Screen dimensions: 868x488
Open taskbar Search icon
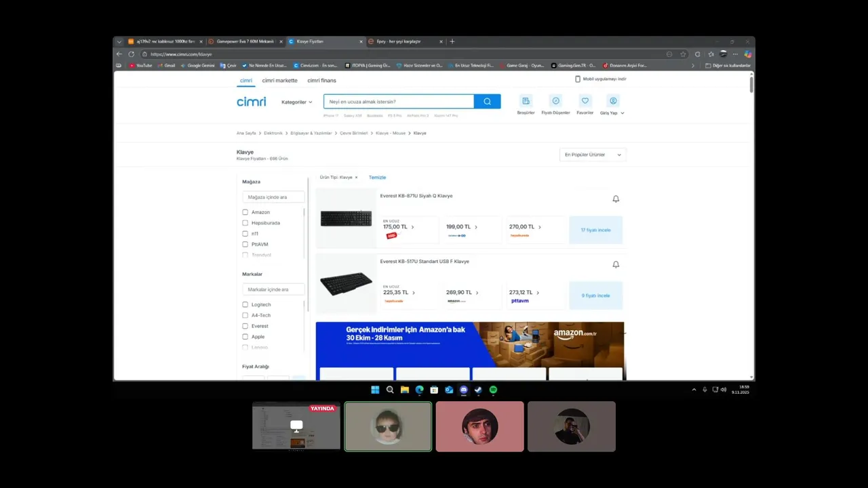390,390
